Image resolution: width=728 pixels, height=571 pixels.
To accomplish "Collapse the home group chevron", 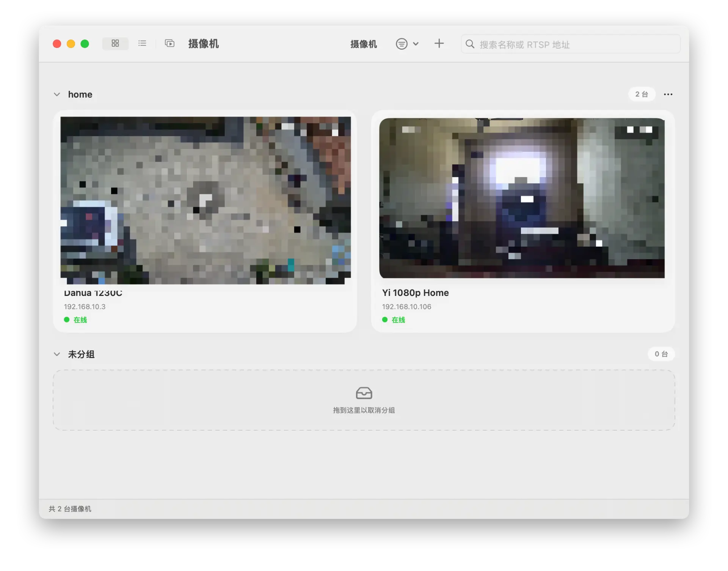I will tap(57, 94).
